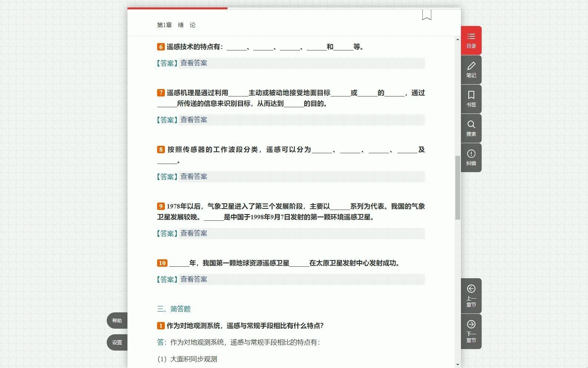Open the 帮助 help button
588x368 pixels.
[x=117, y=321]
